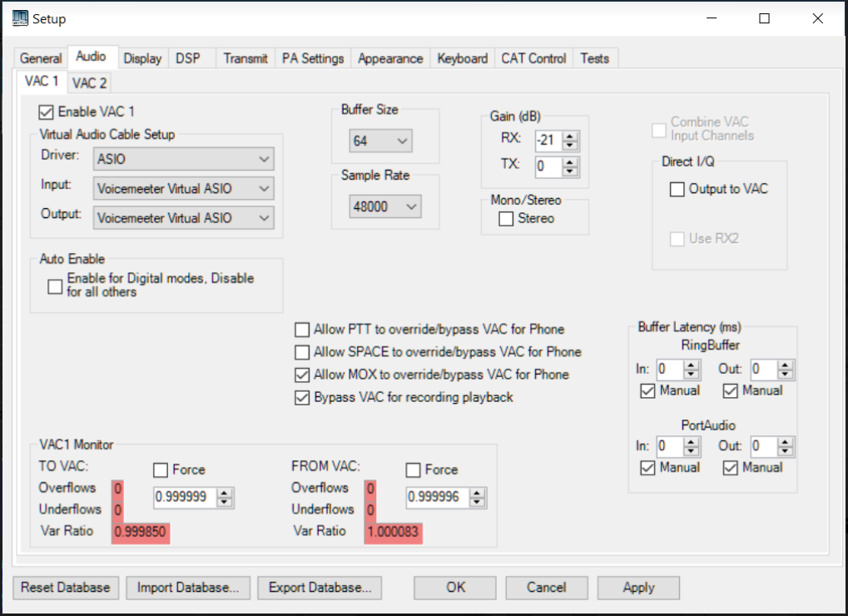
Task: Increase TO VAC force ratio spinner
Action: (226, 493)
